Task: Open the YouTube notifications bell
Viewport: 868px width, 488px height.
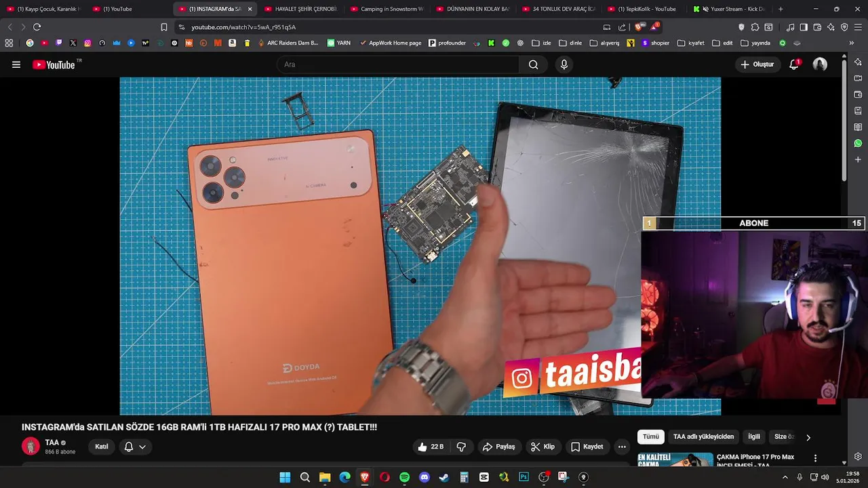Action: tap(794, 64)
